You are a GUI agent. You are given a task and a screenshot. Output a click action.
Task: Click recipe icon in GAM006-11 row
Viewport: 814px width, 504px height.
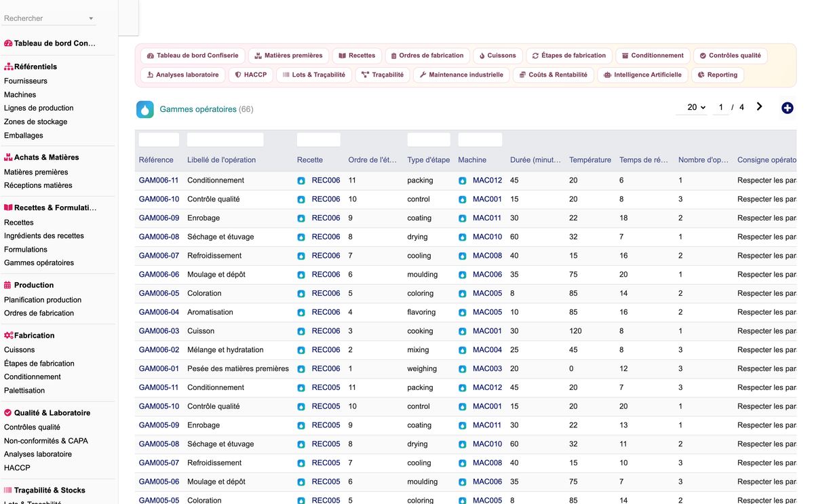pyautogui.click(x=301, y=181)
